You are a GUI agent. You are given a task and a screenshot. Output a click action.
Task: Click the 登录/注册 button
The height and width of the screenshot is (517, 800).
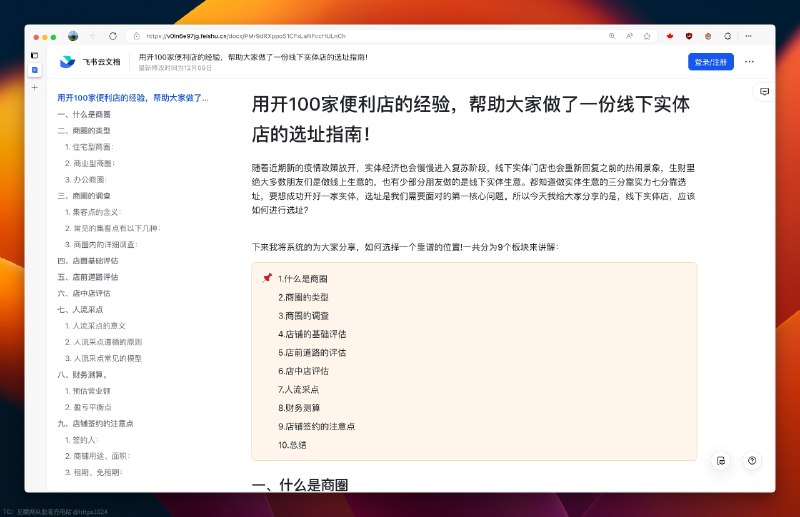pyautogui.click(x=711, y=62)
